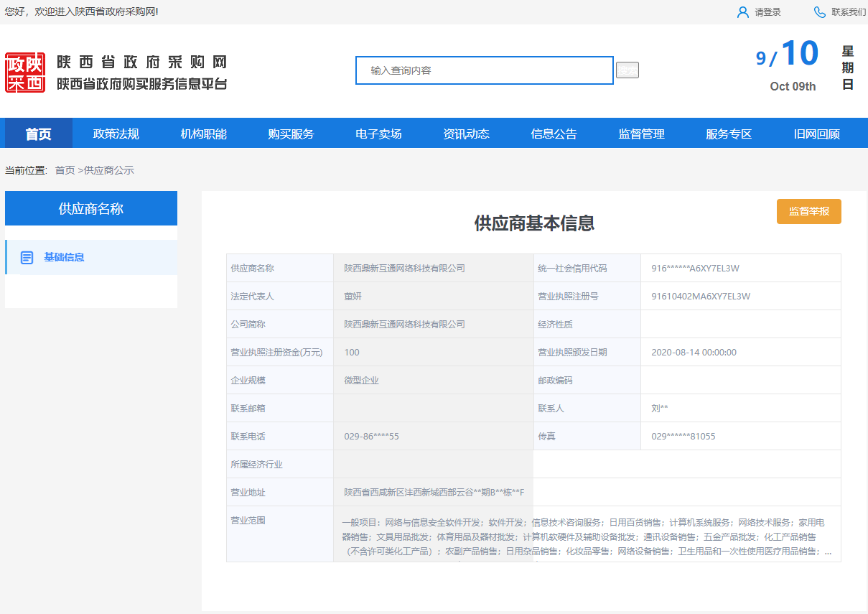This screenshot has height=614, width=868.
Task: Select 监督管理 in the navigation bar
Action: (642, 134)
